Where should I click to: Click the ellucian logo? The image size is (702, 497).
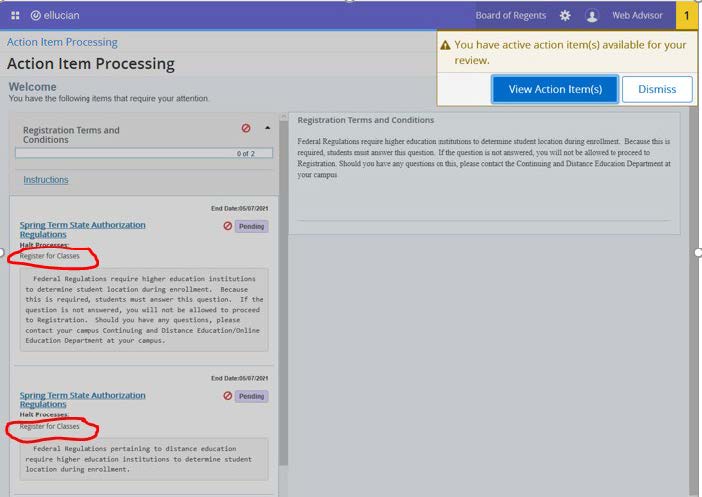click(x=62, y=15)
